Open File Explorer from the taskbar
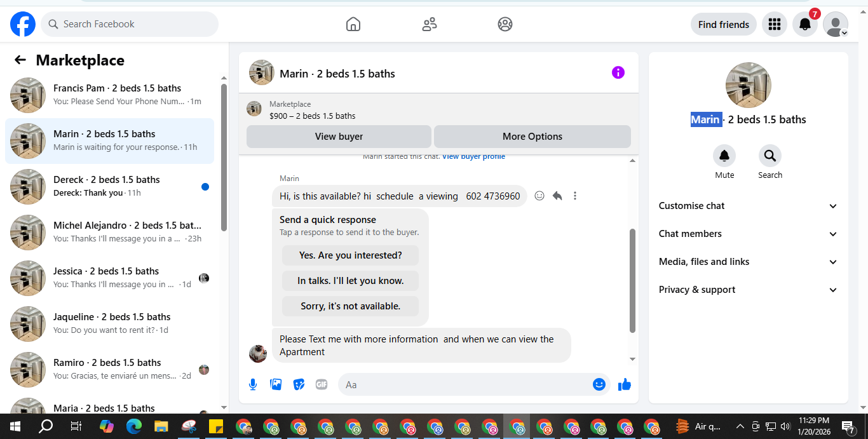The width and height of the screenshot is (868, 439). click(161, 426)
